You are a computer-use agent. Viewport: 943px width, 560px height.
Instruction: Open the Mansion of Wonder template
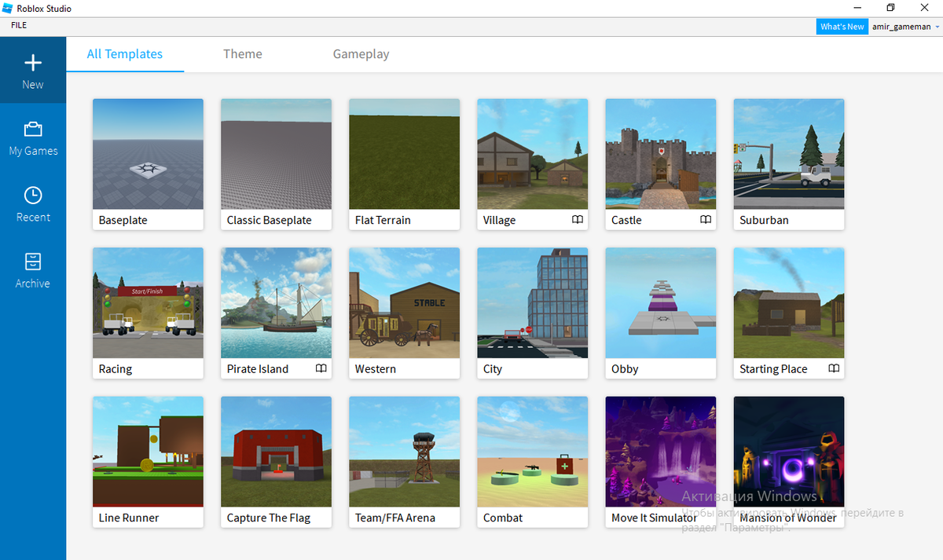(788, 462)
